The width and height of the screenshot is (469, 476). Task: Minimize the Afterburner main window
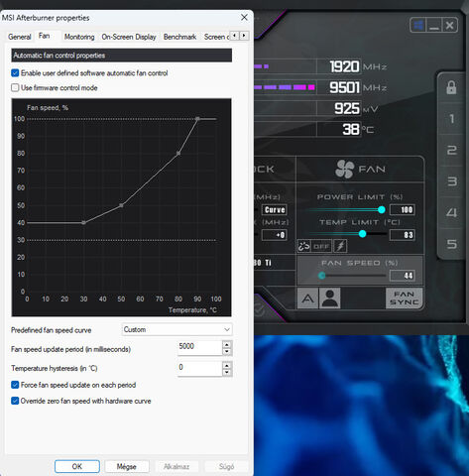coord(434,25)
